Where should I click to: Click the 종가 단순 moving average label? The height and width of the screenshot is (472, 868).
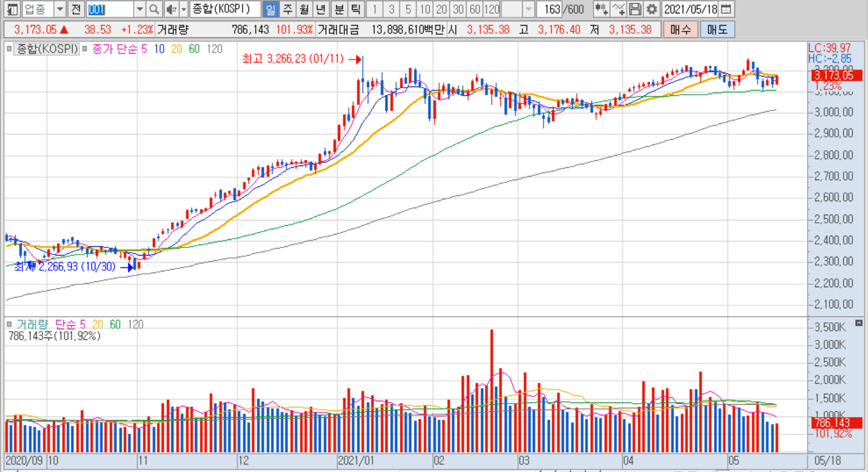(x=115, y=49)
